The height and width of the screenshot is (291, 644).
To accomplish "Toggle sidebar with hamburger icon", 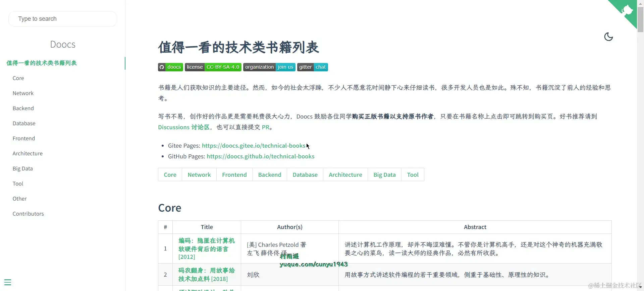I will [x=8, y=282].
